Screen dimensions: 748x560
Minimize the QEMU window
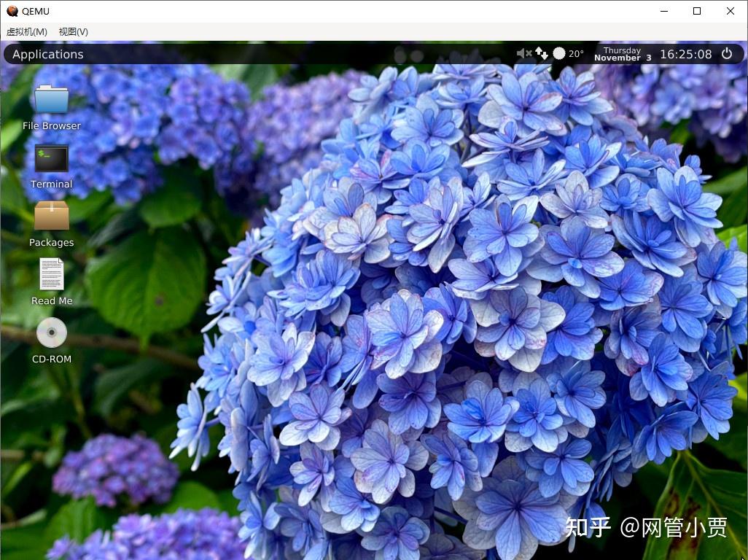(x=663, y=11)
